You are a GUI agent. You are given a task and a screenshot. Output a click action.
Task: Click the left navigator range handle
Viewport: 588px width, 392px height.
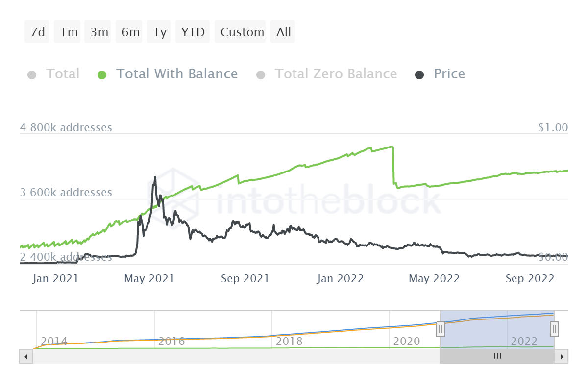coord(441,329)
